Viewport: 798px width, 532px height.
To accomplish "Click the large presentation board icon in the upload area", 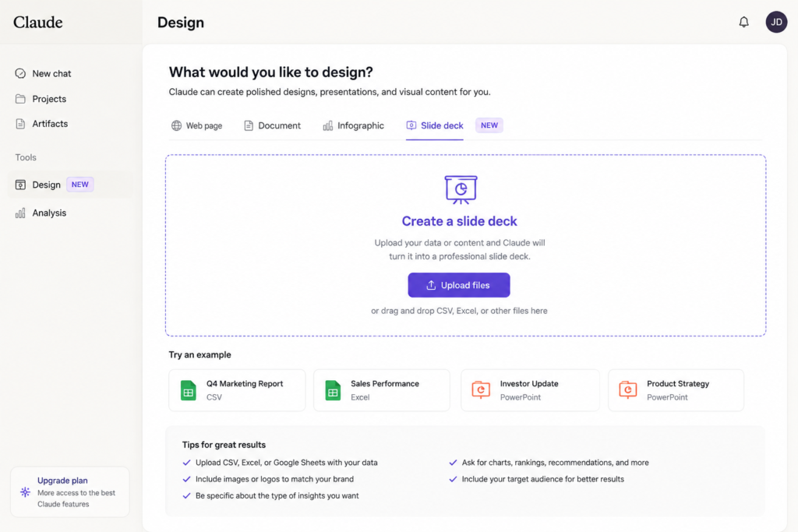I will point(461,190).
